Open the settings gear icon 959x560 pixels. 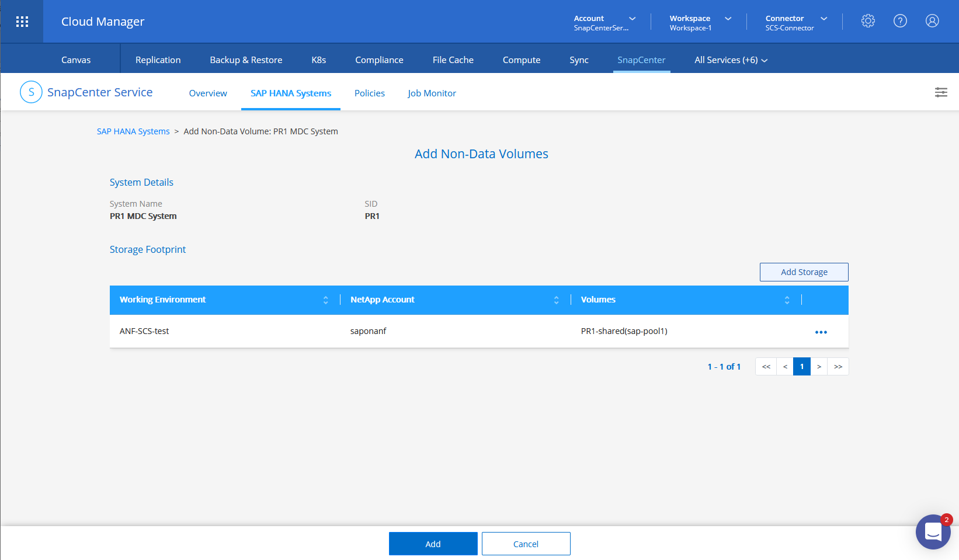pos(868,21)
